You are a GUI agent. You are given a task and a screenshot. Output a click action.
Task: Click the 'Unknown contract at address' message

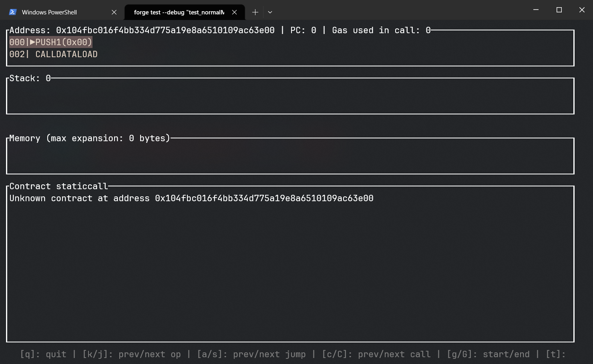(x=191, y=198)
